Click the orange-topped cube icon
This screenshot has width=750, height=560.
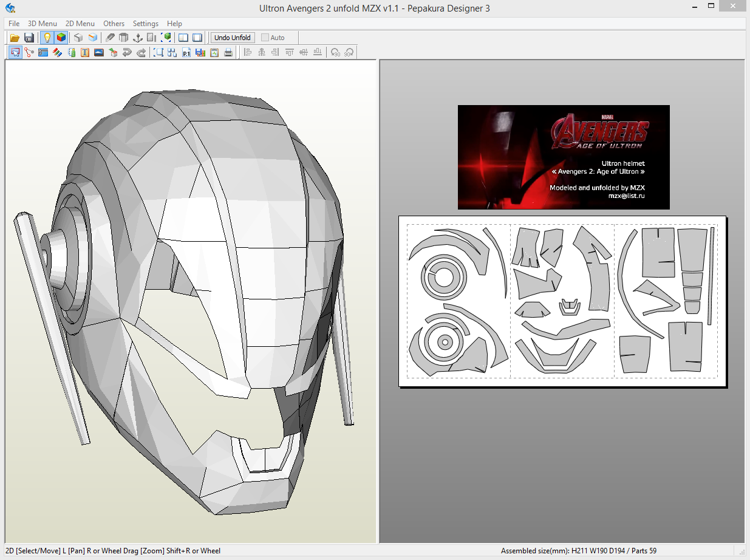[92, 38]
